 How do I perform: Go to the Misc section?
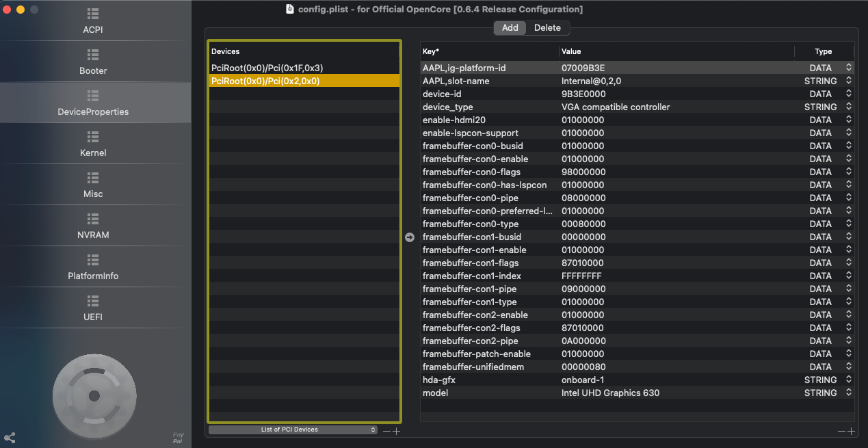pyautogui.click(x=93, y=185)
